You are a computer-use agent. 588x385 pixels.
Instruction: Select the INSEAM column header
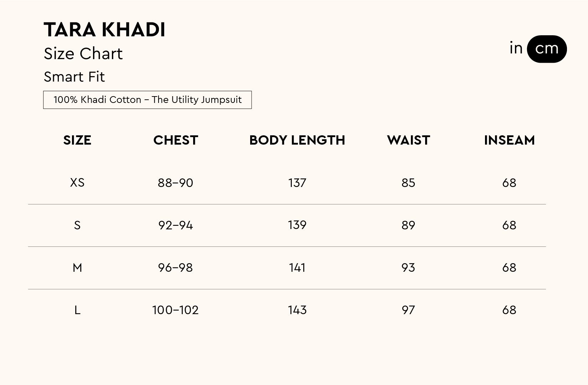(509, 140)
